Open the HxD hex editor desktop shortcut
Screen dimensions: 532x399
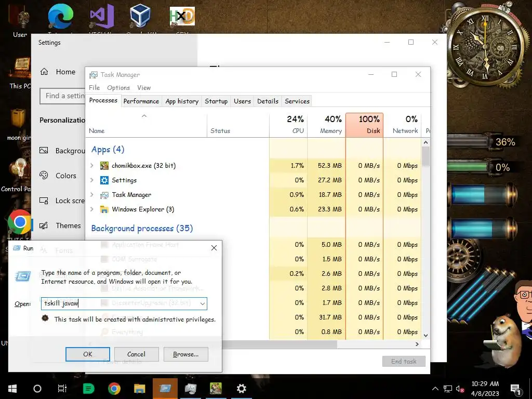click(x=182, y=16)
